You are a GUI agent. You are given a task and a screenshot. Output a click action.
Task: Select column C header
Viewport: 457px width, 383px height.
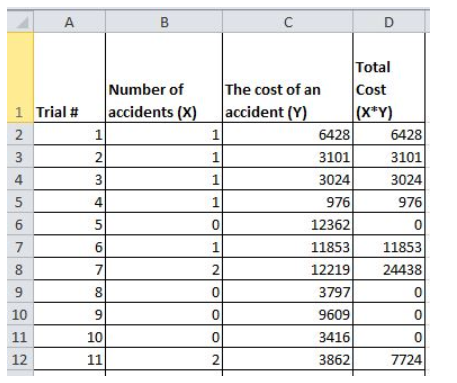point(288,22)
